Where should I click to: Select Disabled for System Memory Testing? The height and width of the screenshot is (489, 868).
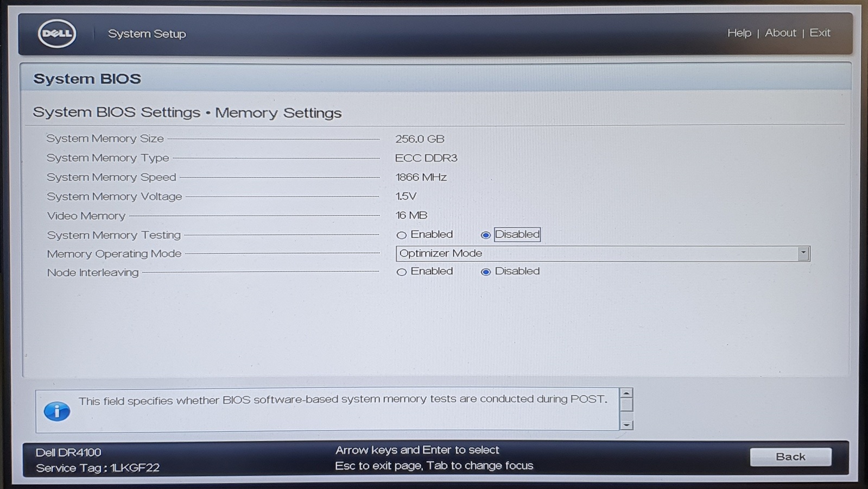click(x=485, y=235)
